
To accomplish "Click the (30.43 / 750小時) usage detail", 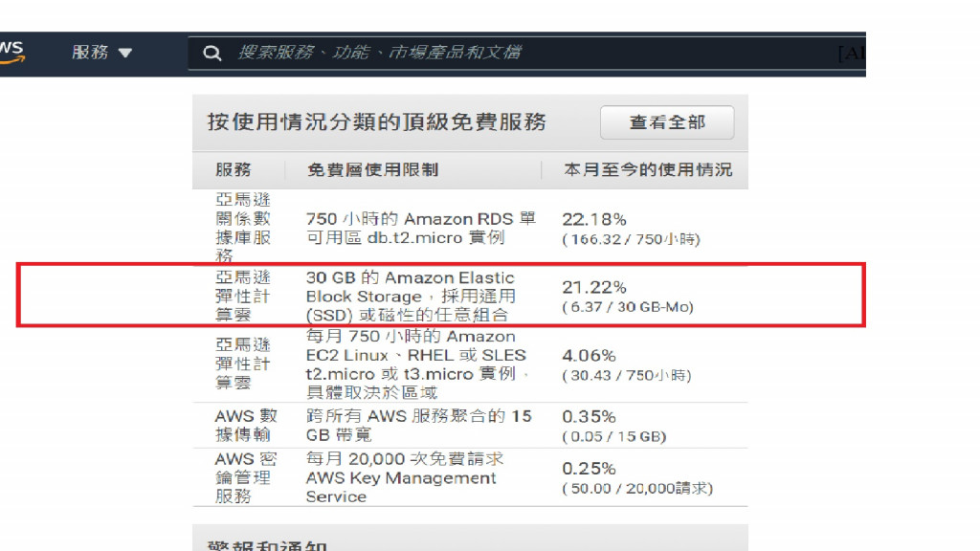I will pyautogui.click(x=627, y=375).
